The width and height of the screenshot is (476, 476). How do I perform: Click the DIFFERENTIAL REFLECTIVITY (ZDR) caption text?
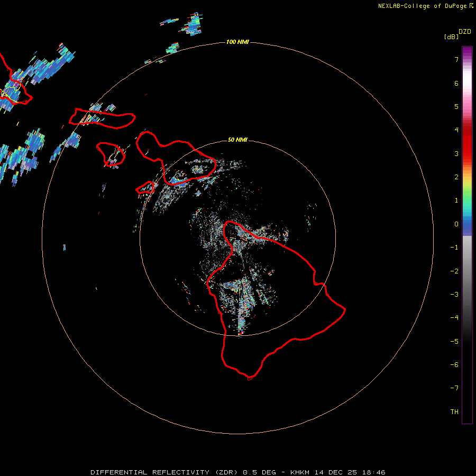click(x=165, y=472)
